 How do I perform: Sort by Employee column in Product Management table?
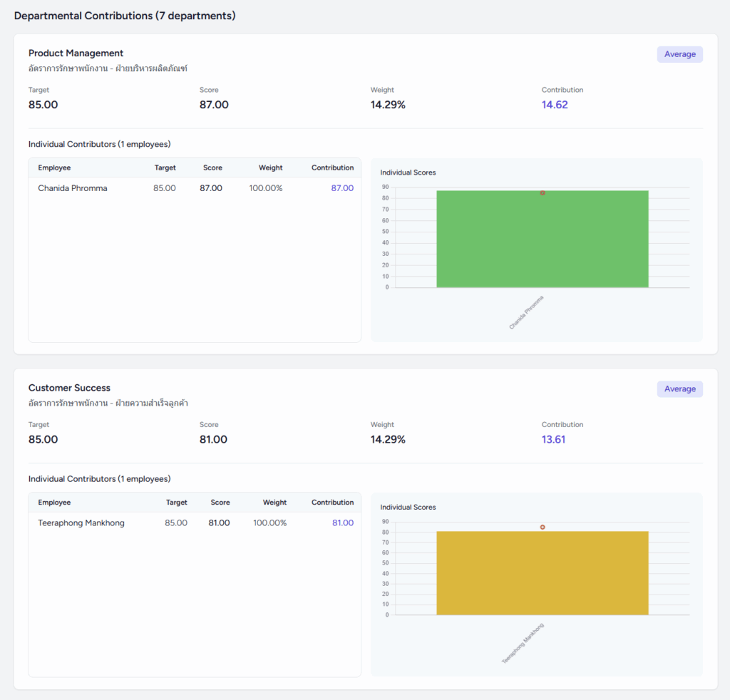pyautogui.click(x=54, y=168)
